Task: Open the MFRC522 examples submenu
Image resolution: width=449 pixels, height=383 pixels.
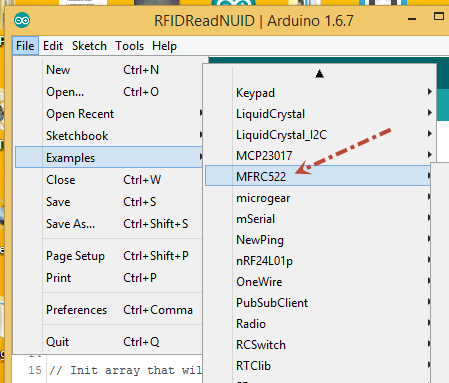Action: coord(318,176)
